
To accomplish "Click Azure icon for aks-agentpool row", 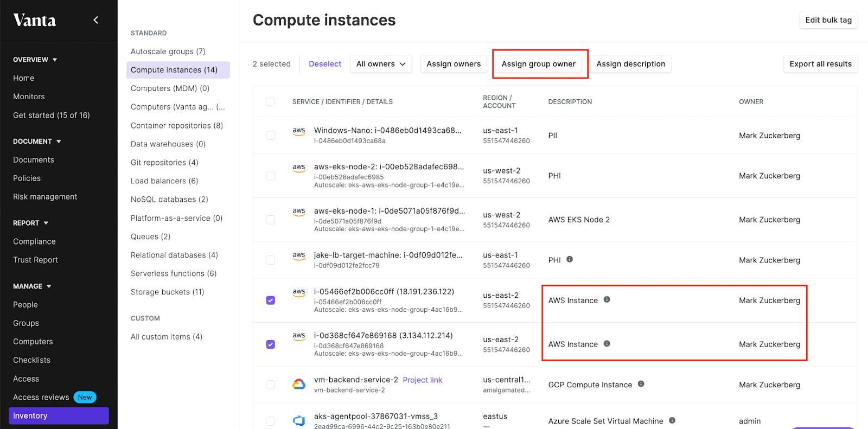I will (299, 421).
